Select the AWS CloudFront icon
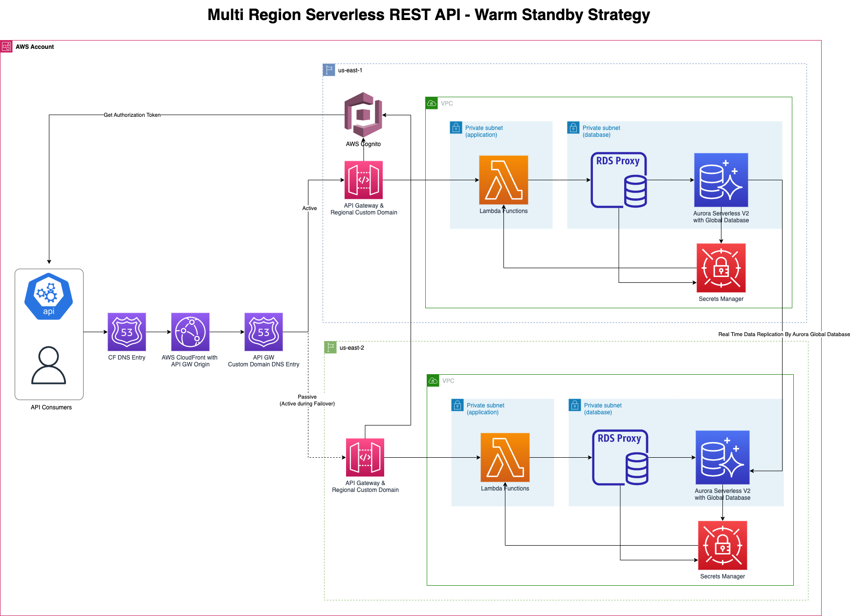This screenshot has height=616, width=850. click(190, 332)
